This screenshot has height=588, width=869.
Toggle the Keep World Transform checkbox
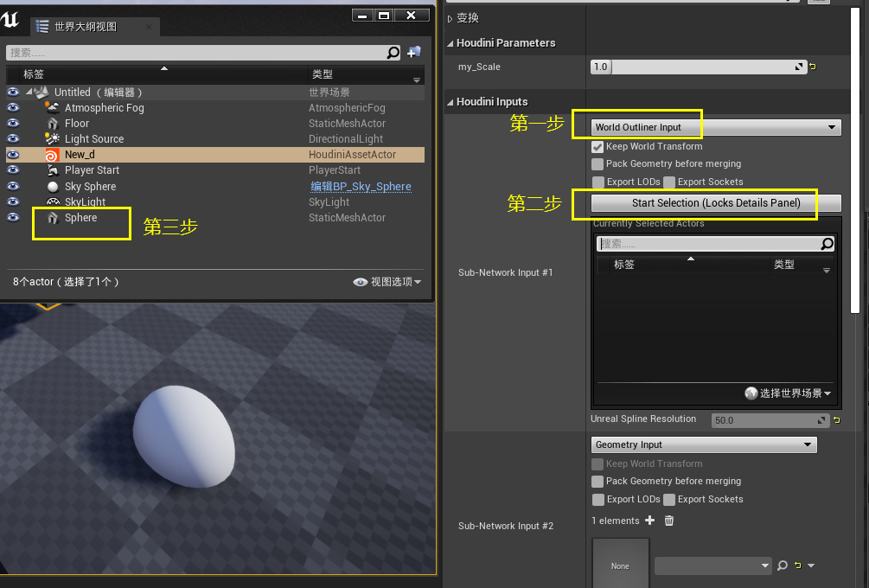click(x=597, y=147)
